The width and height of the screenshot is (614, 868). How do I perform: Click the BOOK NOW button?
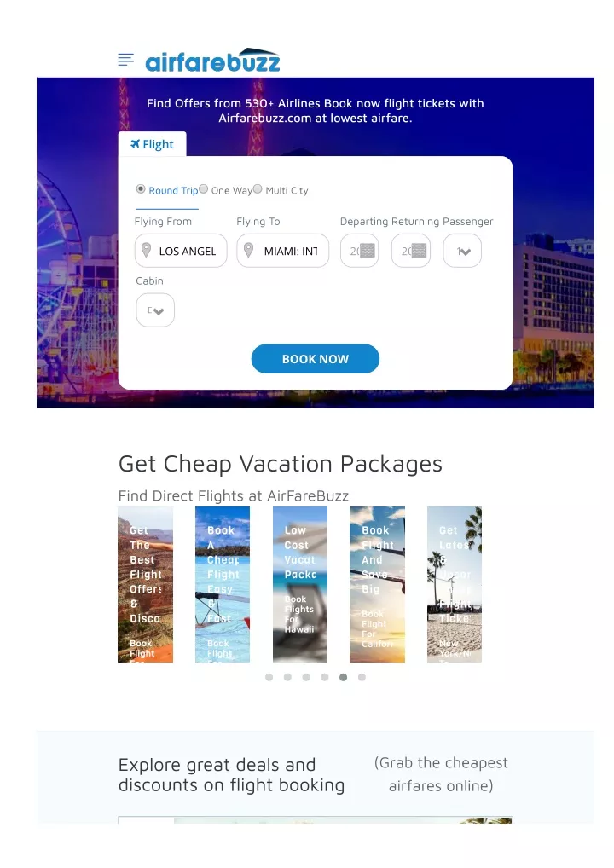(x=315, y=359)
